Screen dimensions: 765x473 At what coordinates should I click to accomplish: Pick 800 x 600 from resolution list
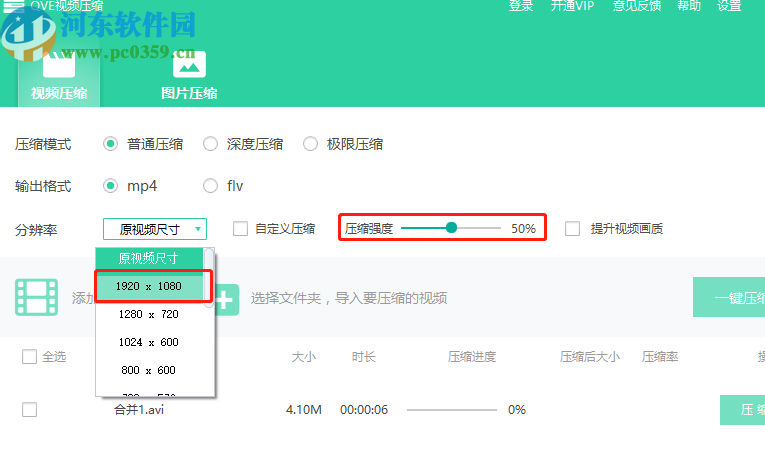149,370
